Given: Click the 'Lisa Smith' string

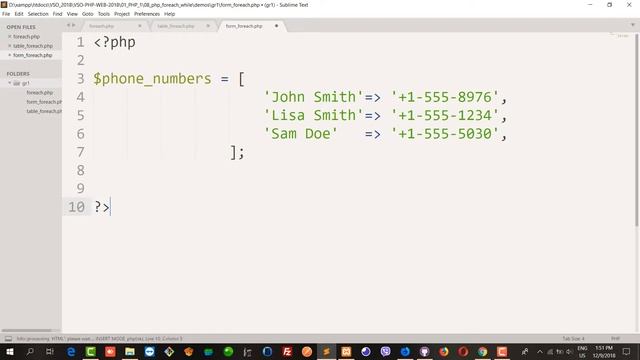Looking at the screenshot, I should pyautogui.click(x=313, y=116).
